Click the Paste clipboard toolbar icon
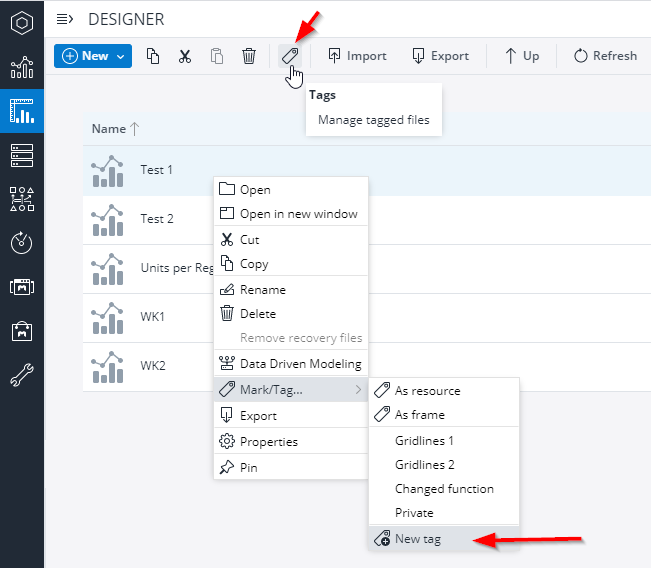651x568 pixels. click(217, 56)
